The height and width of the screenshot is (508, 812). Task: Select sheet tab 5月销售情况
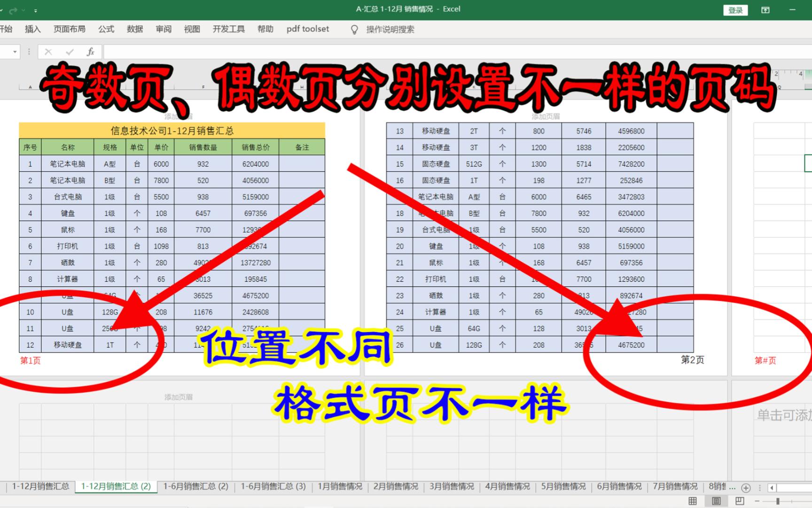tap(563, 486)
